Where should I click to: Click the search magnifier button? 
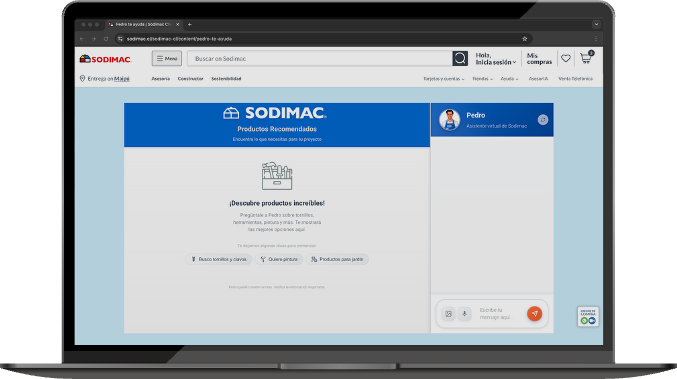pos(460,58)
